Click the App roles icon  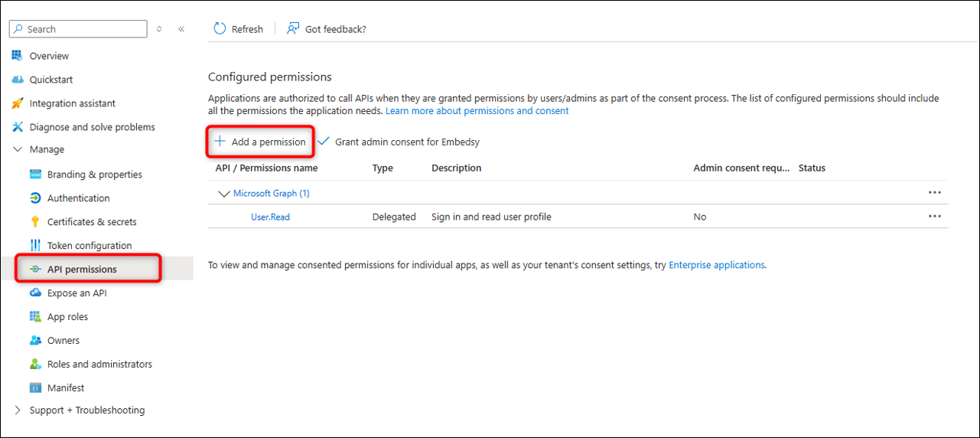(35, 317)
